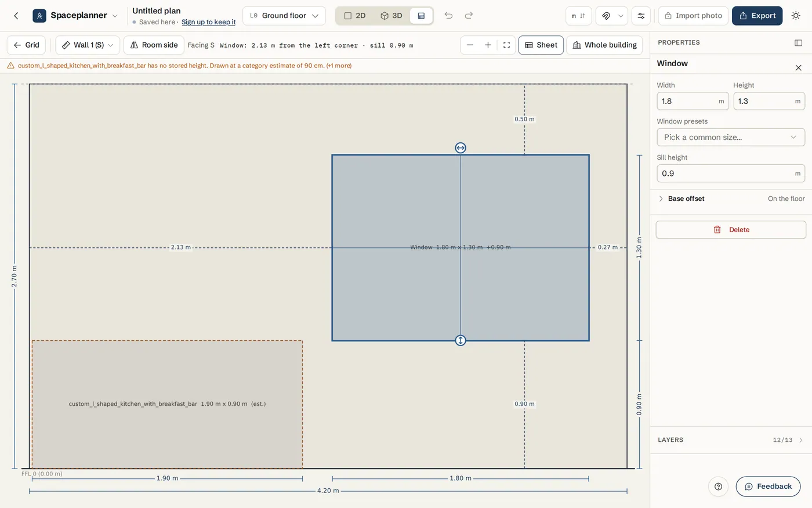812x508 pixels.
Task: Switch to 3D view
Action: pos(391,16)
